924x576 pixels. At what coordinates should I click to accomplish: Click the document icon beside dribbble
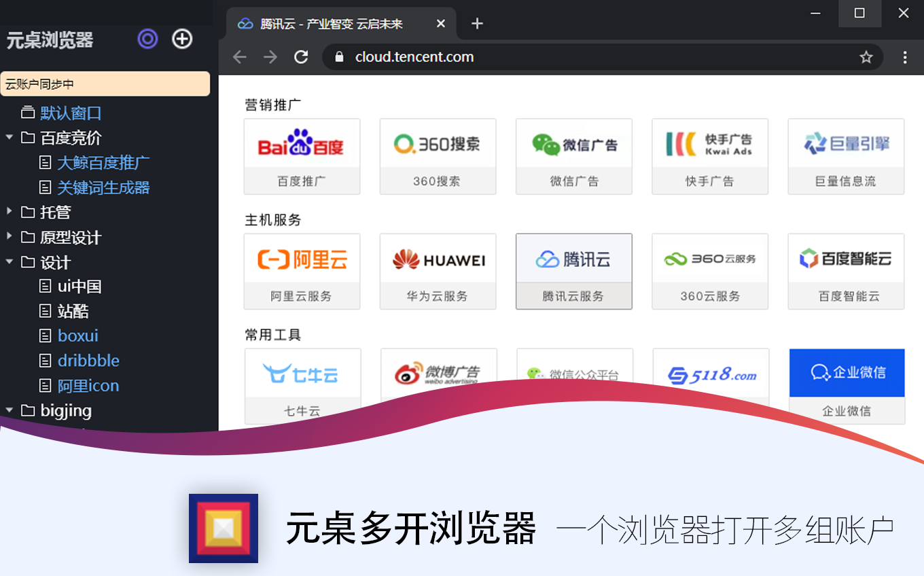pos(45,361)
